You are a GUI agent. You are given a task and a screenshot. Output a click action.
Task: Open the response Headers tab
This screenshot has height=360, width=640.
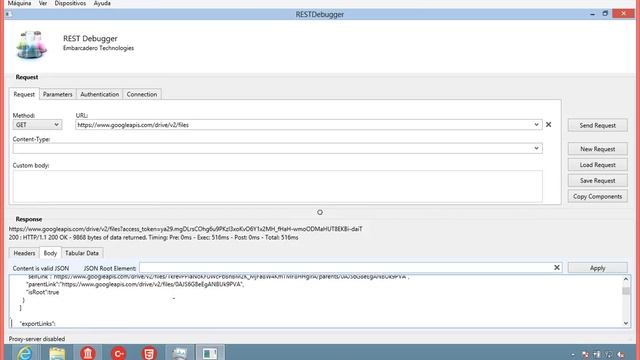tap(24, 253)
